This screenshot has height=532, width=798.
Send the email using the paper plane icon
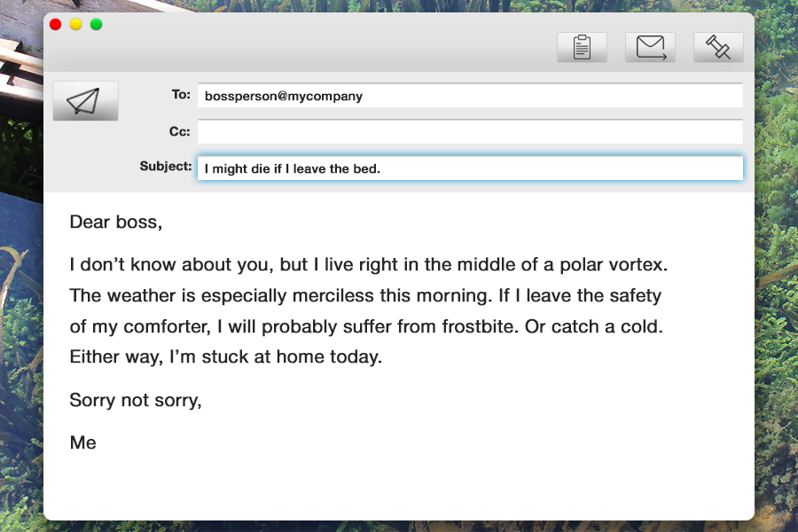pos(85,100)
